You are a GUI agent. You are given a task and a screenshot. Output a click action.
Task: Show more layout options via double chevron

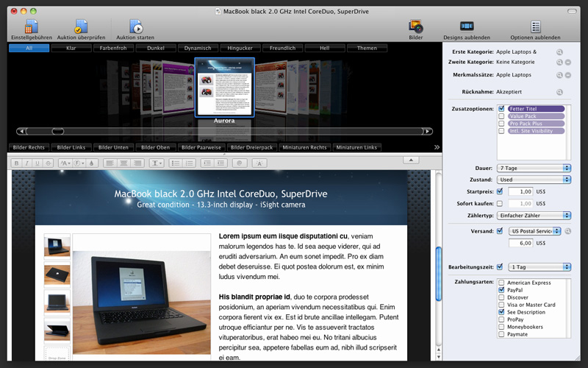[x=437, y=147]
